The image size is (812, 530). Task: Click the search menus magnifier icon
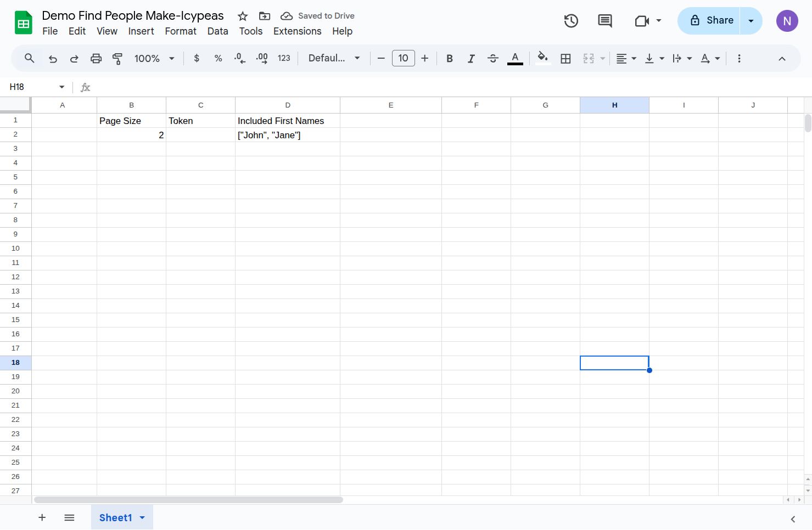click(30, 58)
